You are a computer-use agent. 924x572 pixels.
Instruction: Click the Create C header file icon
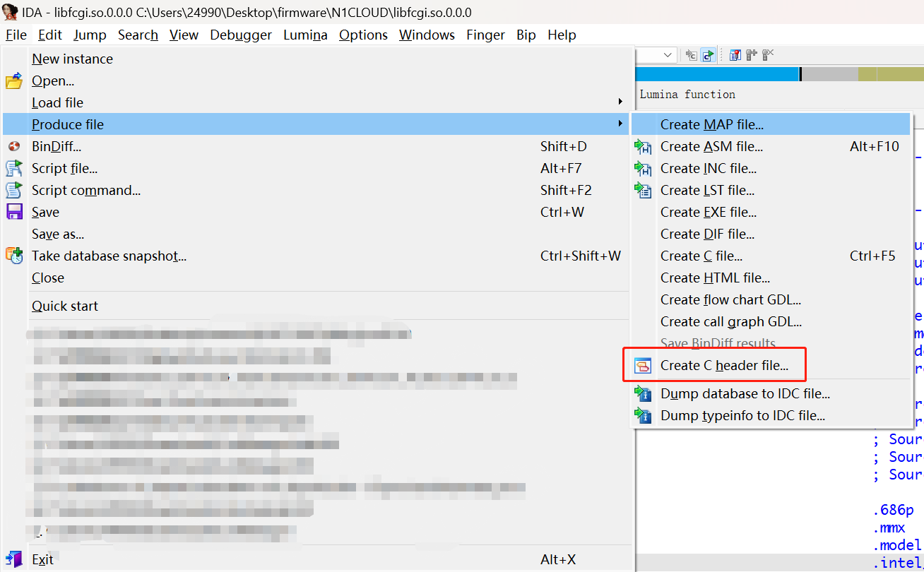point(643,366)
